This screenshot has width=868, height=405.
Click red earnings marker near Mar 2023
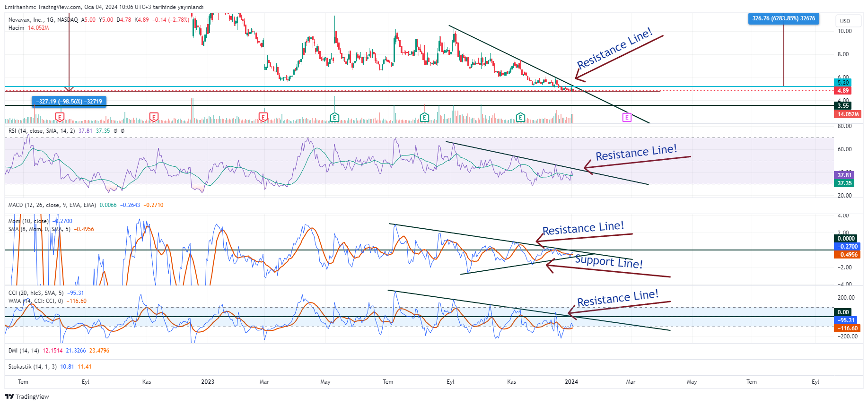pyautogui.click(x=263, y=117)
